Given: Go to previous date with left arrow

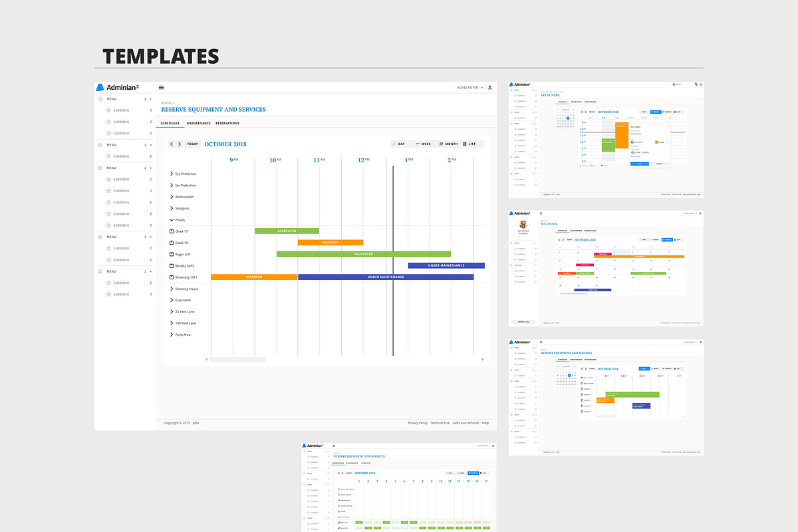Looking at the screenshot, I should (x=172, y=144).
